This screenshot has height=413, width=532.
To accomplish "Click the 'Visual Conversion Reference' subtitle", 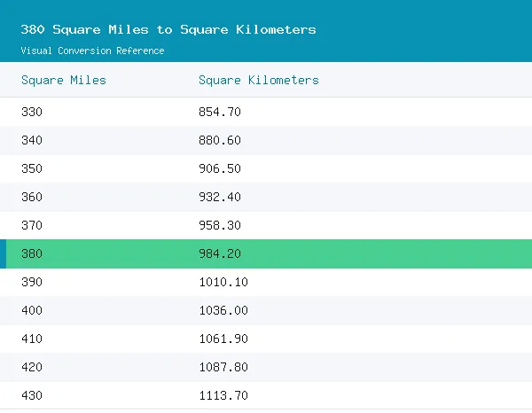I will [x=92, y=51].
